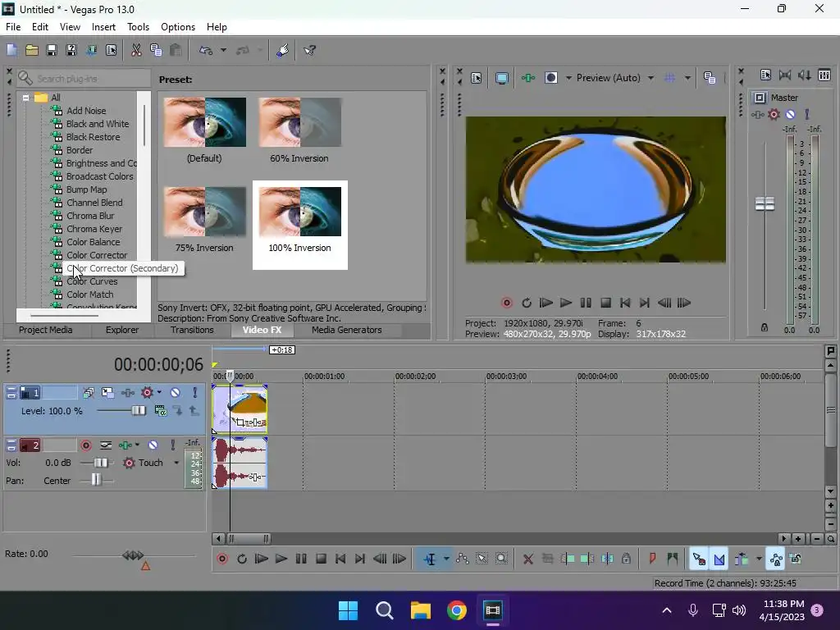The image size is (840, 630).
Task: Adjust audio track 2 Pan slider
Action: 96,480
